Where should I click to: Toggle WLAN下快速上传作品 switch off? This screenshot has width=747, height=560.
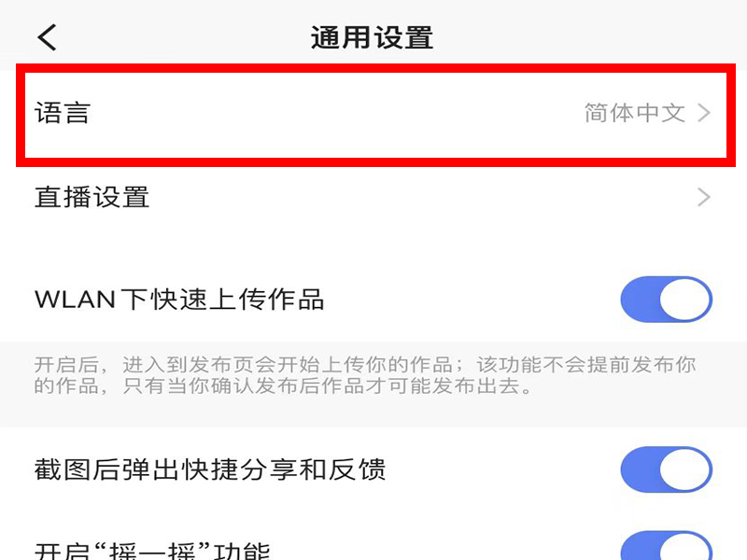tap(666, 300)
